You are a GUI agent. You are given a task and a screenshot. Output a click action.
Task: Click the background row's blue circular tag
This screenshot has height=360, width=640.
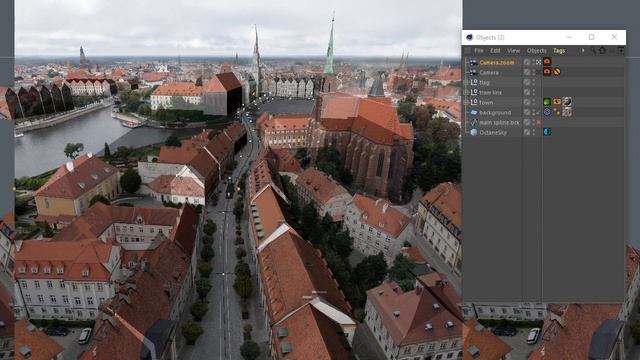tap(547, 112)
